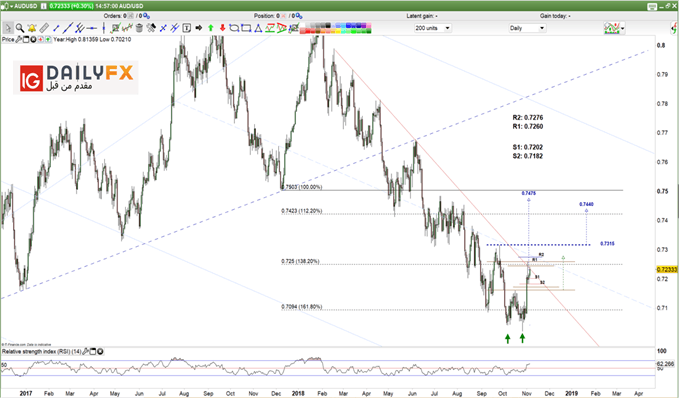The height and width of the screenshot is (398, 679).
Task: Click the 2019 label on time axis
Action: 571,393
